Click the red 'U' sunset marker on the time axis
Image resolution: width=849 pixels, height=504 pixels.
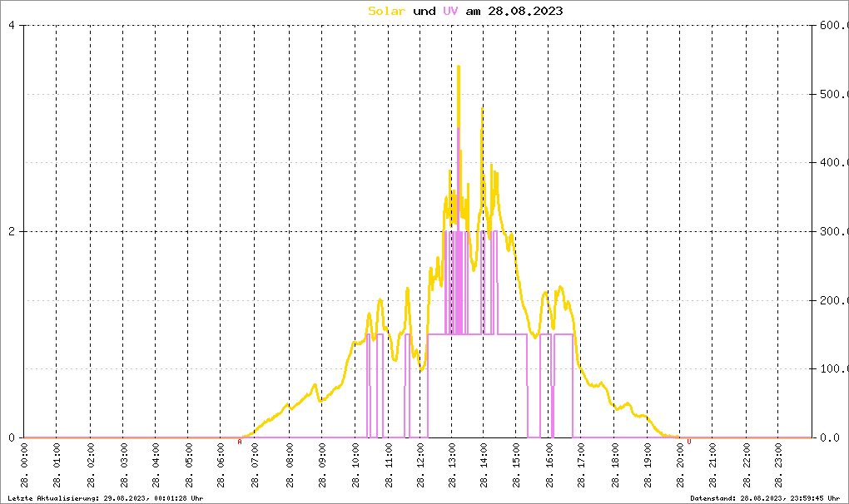[688, 442]
